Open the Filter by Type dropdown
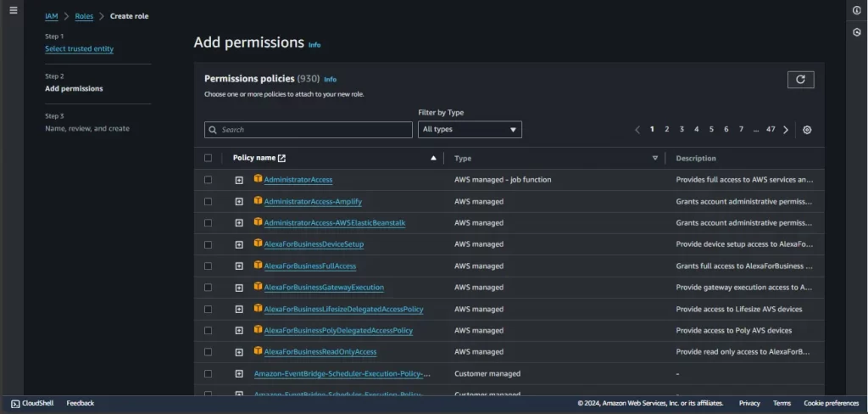Viewport: 868px width, 414px height. click(x=470, y=130)
